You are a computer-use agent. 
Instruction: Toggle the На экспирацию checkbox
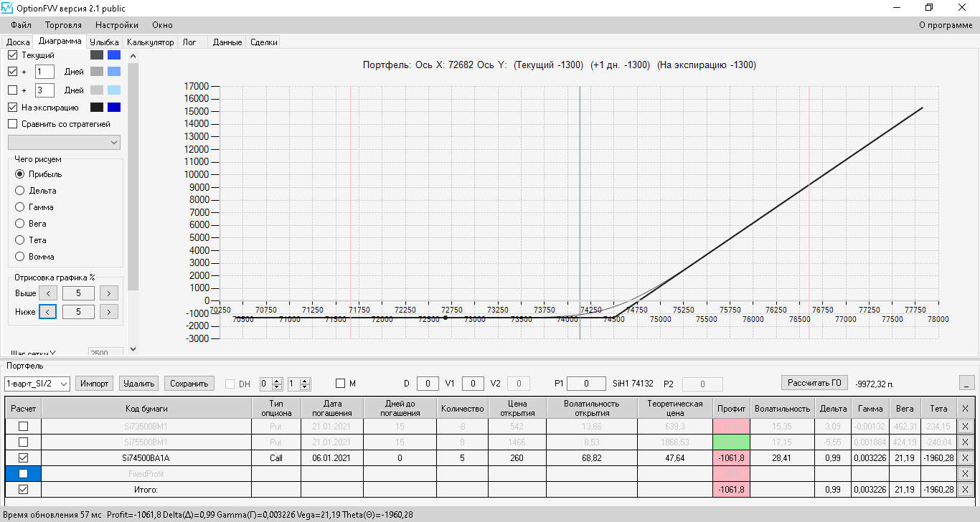point(12,108)
